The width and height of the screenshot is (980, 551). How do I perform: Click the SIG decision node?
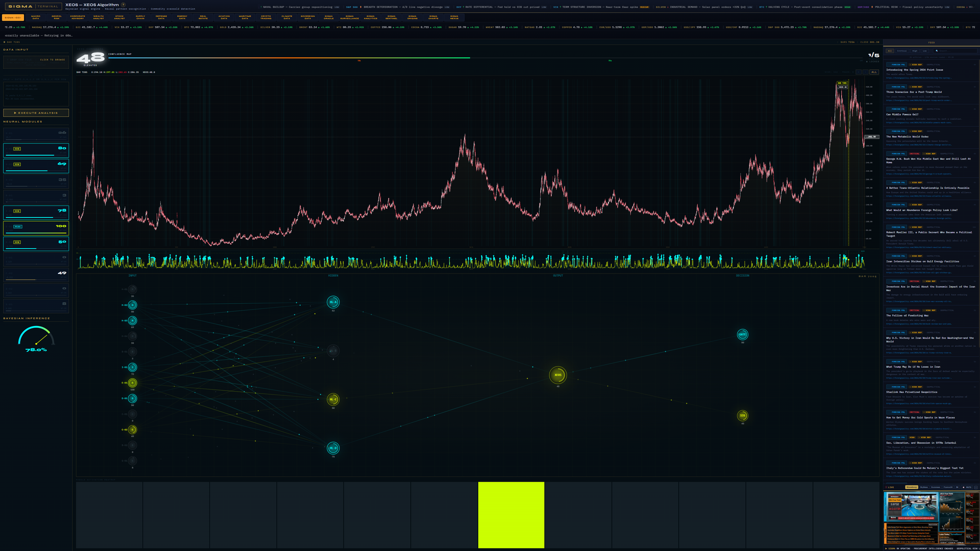(742, 415)
